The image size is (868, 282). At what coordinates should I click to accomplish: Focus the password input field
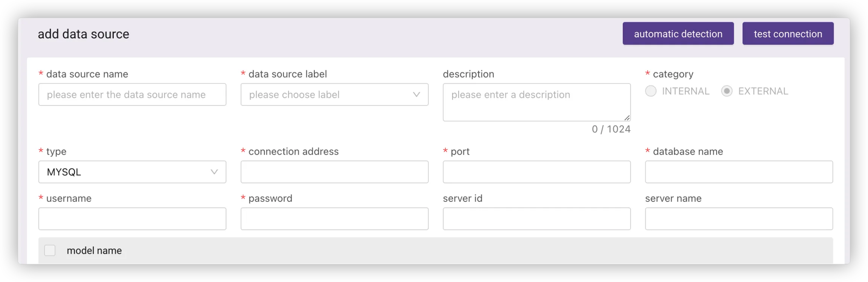(334, 219)
